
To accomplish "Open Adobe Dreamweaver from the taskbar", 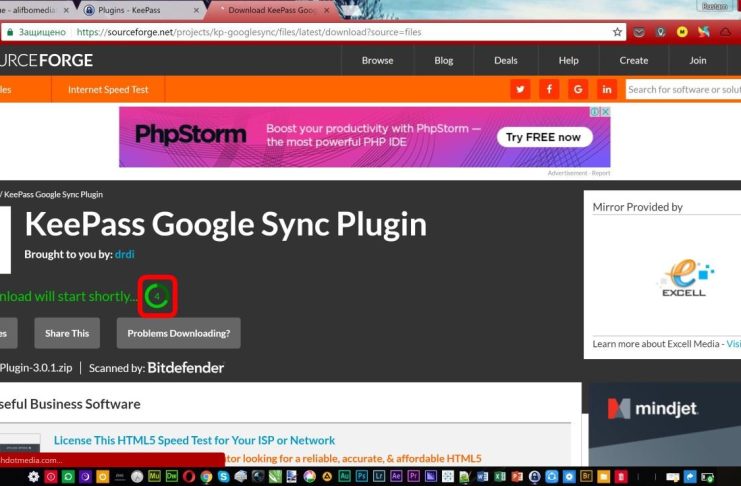I will (172, 476).
